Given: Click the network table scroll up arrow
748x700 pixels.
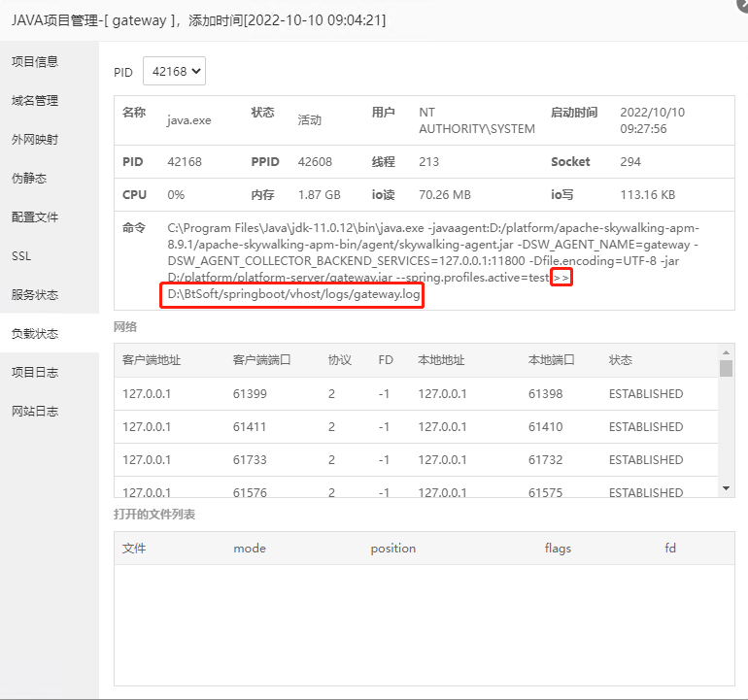Looking at the screenshot, I should point(726,352).
